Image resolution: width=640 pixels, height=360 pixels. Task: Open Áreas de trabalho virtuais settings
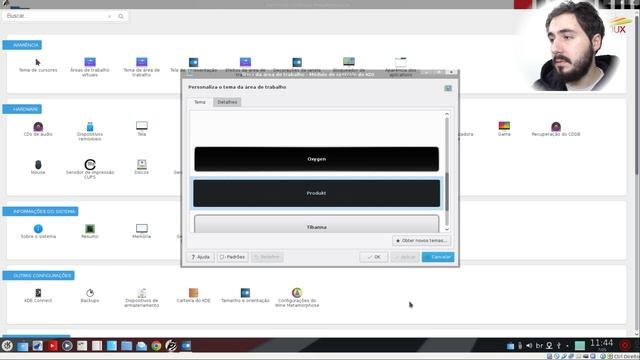(x=90, y=67)
